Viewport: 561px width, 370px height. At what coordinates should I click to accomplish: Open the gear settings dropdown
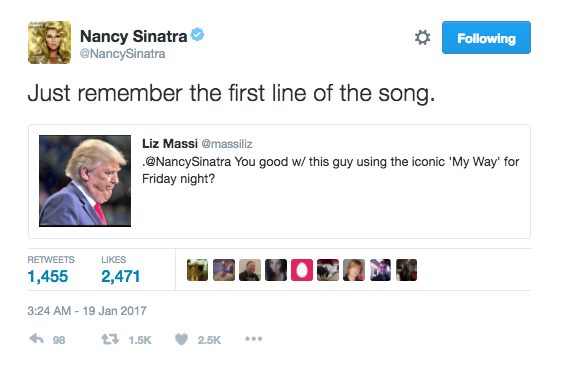[422, 37]
